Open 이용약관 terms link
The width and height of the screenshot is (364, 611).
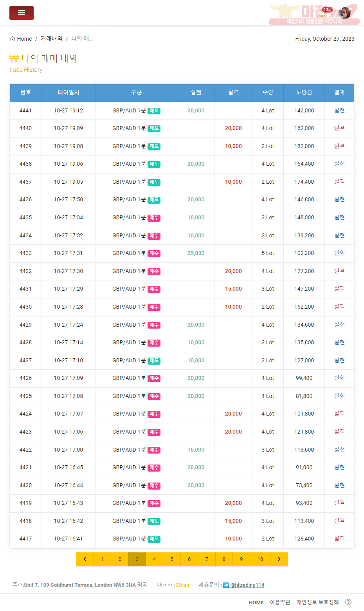click(x=280, y=602)
